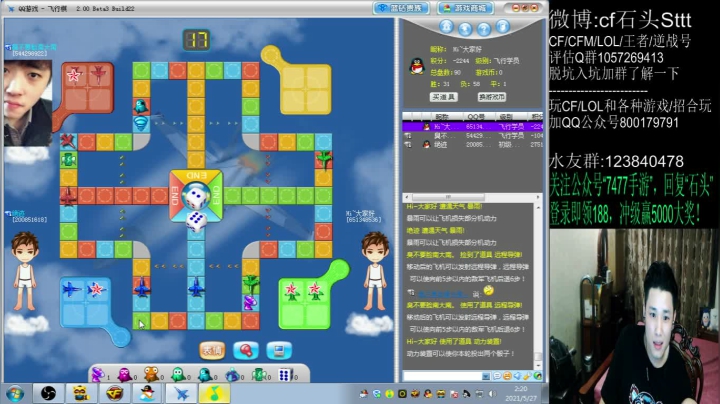Select the green plane on right edge track
This screenshot has width=720, height=404.
coord(324,159)
